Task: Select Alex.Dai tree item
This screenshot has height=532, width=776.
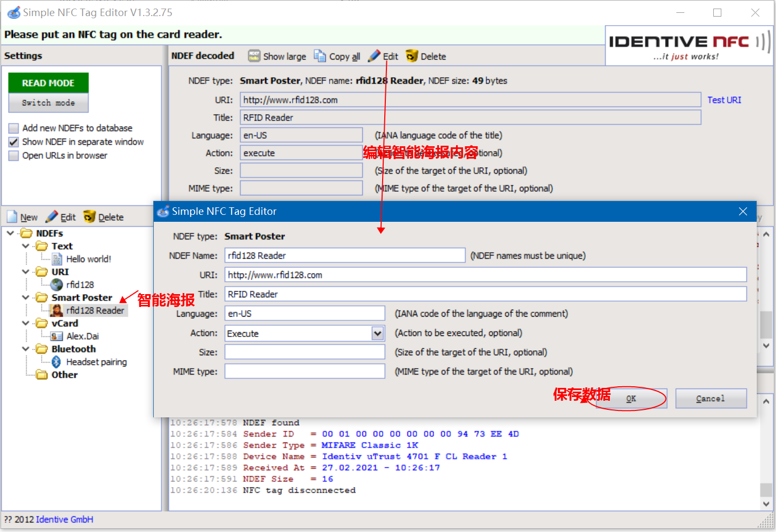Action: click(83, 336)
